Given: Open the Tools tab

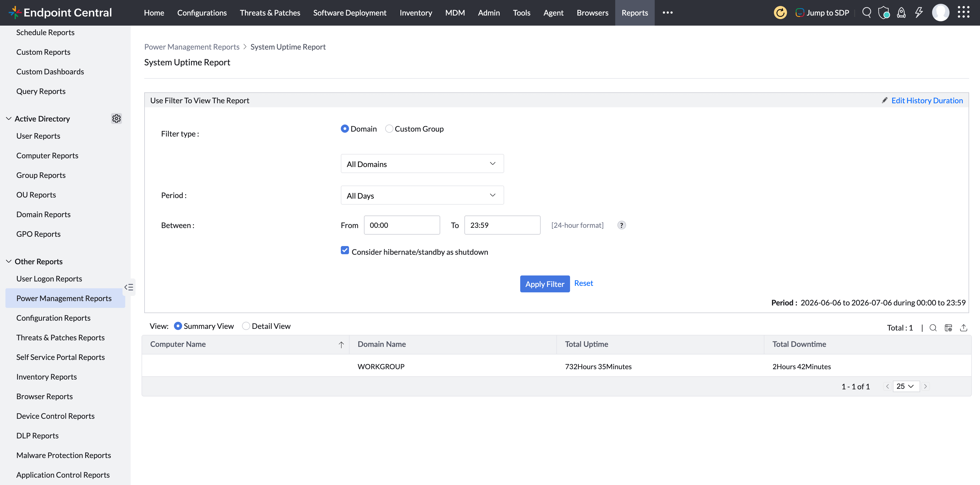Looking at the screenshot, I should [x=521, y=13].
